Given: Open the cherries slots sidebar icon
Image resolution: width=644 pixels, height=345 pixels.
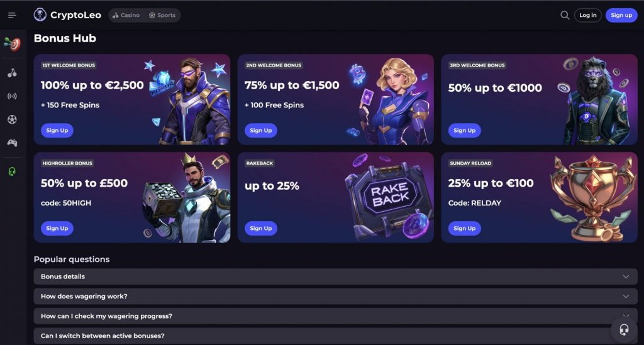Looking at the screenshot, I should (13, 73).
